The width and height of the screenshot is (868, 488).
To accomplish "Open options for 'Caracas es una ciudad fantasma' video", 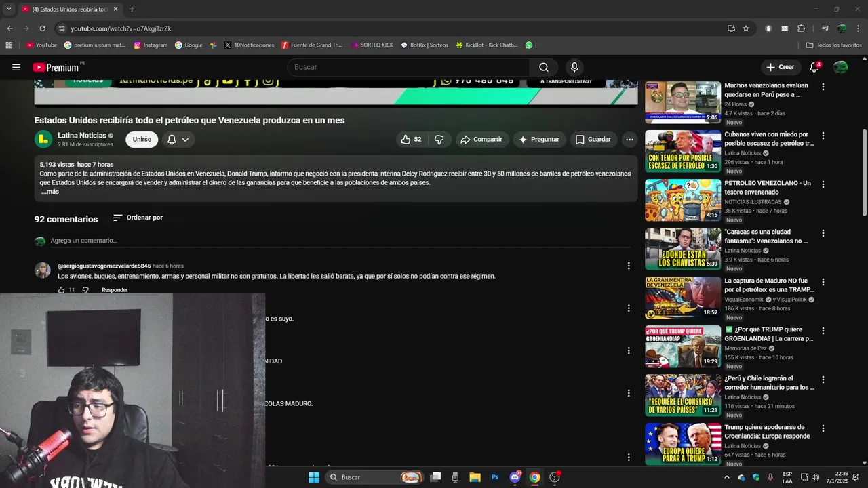I will [x=823, y=233].
